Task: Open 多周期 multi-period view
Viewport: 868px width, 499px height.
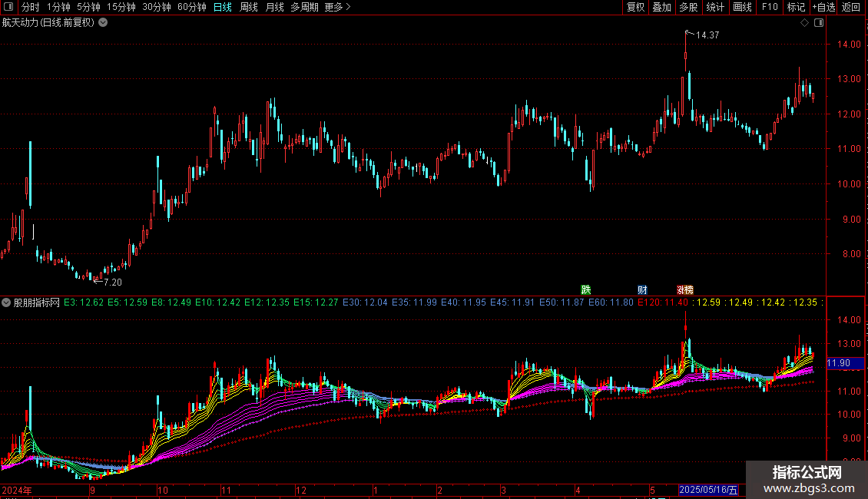Action: click(304, 7)
